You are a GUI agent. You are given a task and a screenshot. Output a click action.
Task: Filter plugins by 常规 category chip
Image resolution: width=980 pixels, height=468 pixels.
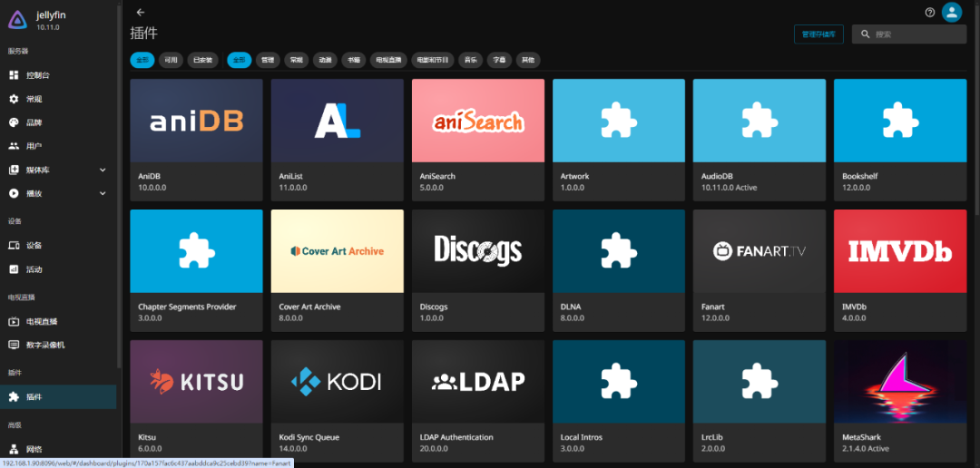tap(296, 60)
